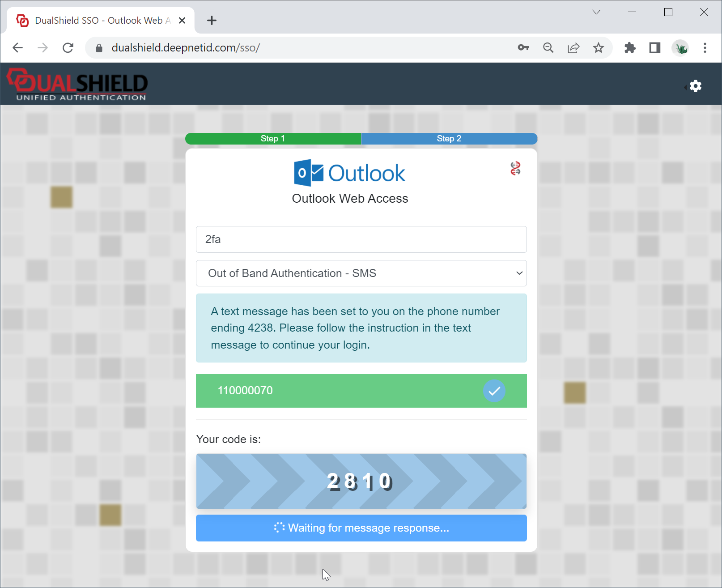The width and height of the screenshot is (722, 588).
Task: Click the blue checkmark beside 110000070
Action: pos(494,391)
